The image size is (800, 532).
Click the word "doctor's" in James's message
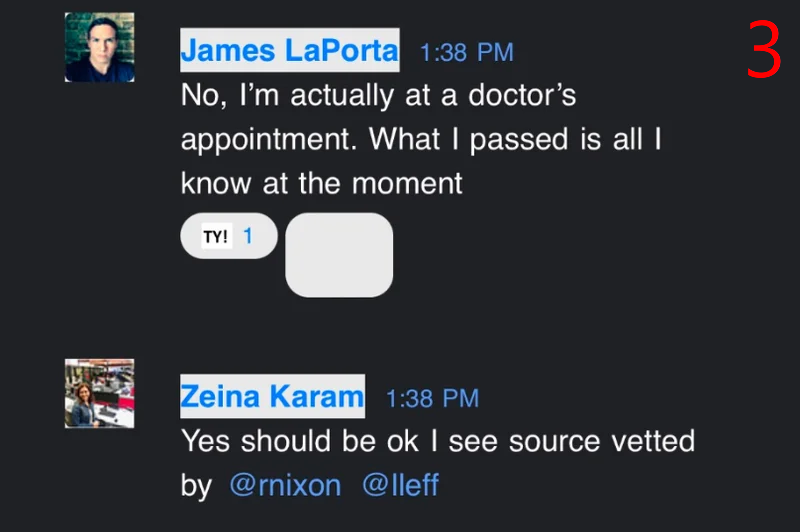pyautogui.click(x=522, y=95)
